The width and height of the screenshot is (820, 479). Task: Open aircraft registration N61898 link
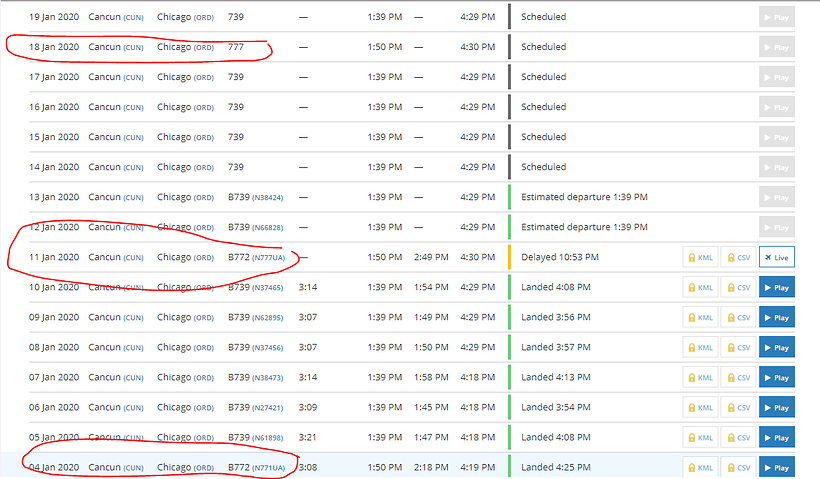(267, 438)
